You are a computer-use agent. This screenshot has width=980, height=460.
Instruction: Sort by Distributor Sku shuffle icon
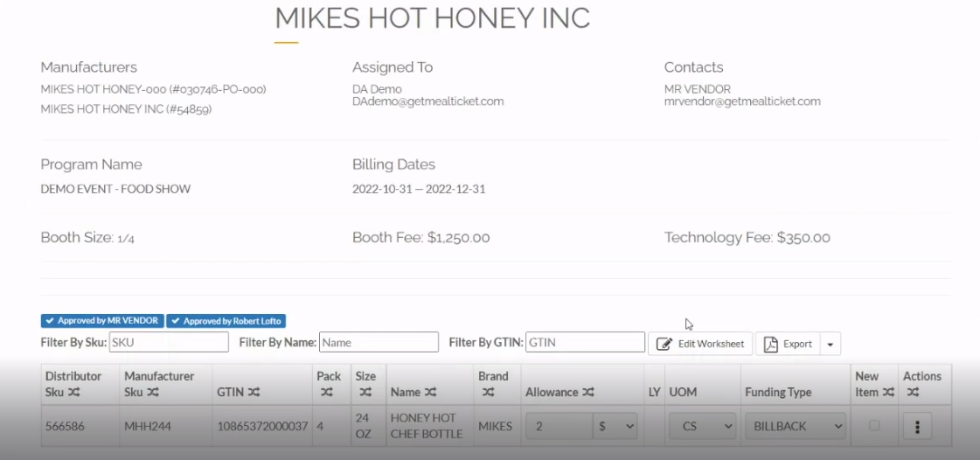(x=73, y=393)
